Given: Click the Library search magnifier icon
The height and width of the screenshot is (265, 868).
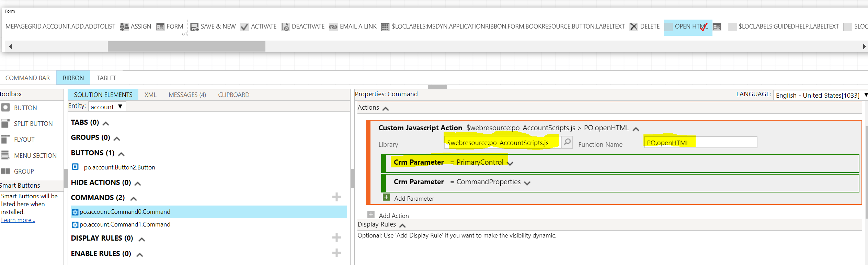Looking at the screenshot, I should click(x=567, y=142).
